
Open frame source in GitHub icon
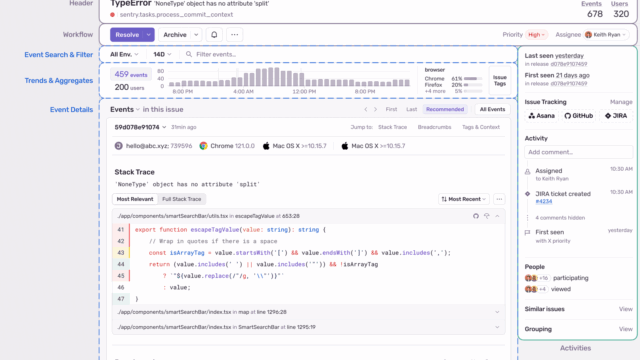[476, 216]
